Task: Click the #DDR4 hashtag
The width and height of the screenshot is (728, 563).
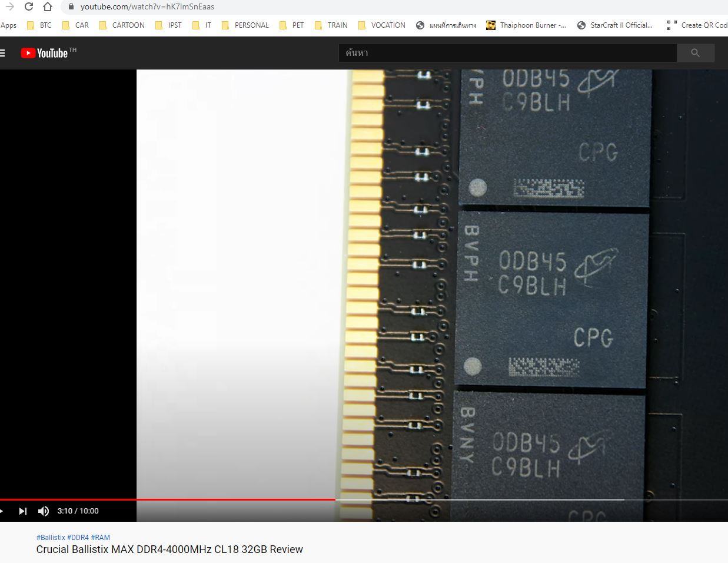Action: click(x=78, y=537)
